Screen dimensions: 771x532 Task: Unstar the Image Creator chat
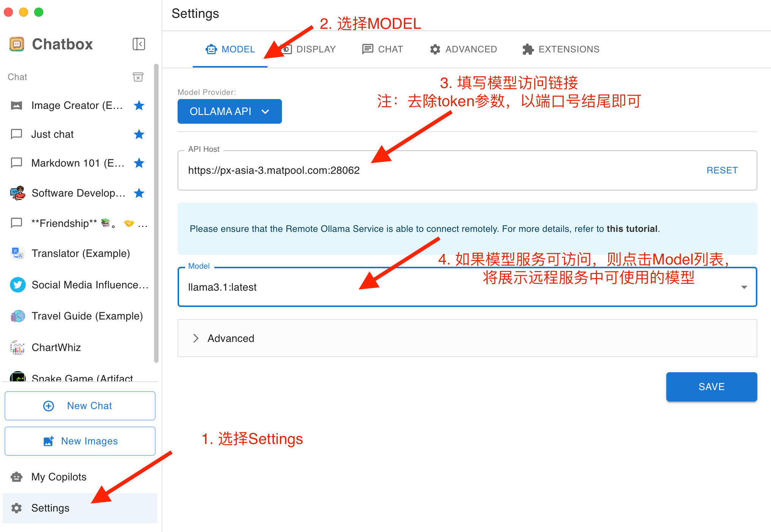tap(139, 105)
